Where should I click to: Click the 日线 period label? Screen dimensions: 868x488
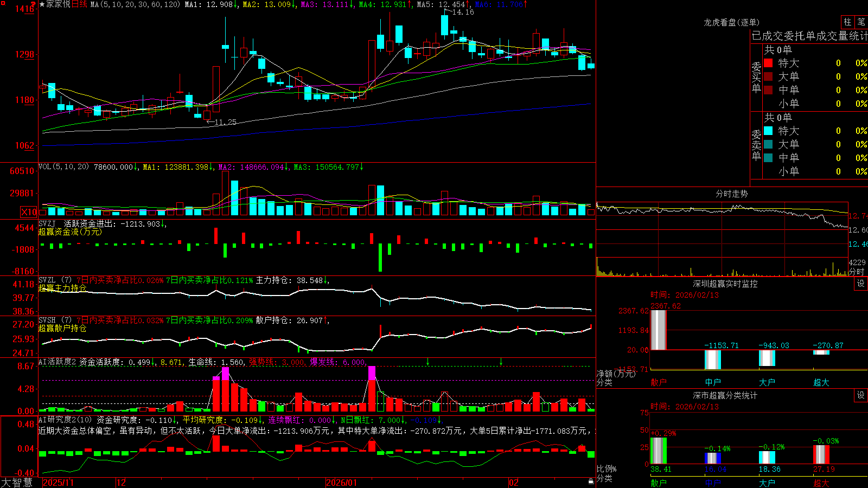tap(79, 4)
